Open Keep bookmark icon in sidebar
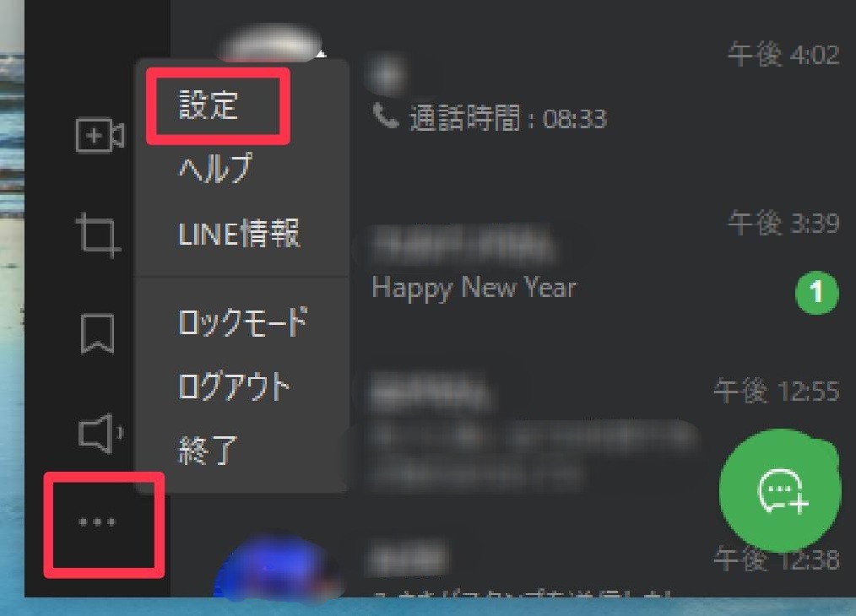 98,333
